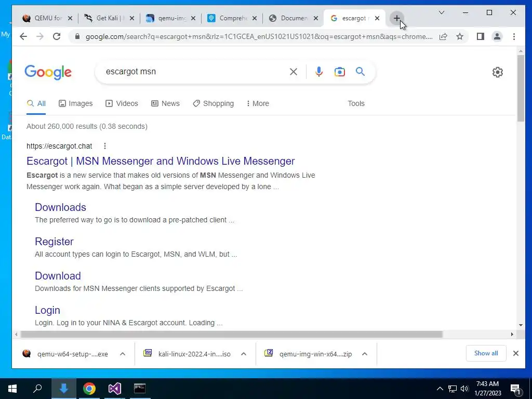Expand the More search filters menu
The height and width of the screenshot is (399, 532).
pyautogui.click(x=258, y=103)
